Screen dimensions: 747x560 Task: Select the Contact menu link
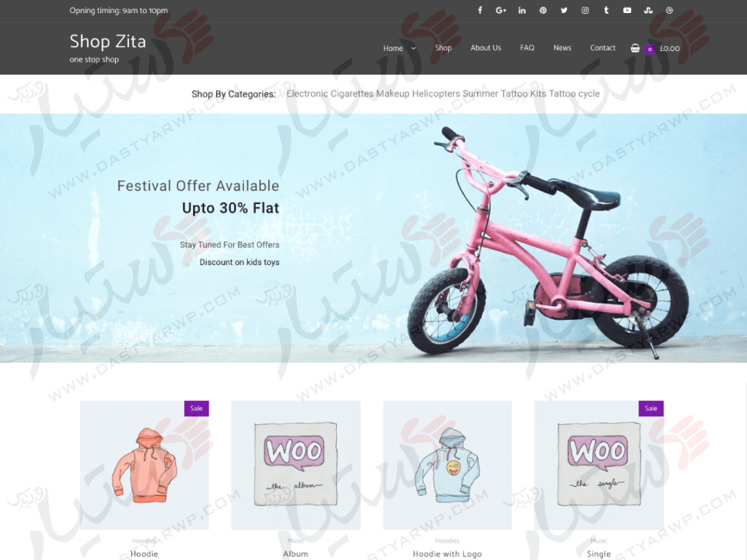coord(602,48)
